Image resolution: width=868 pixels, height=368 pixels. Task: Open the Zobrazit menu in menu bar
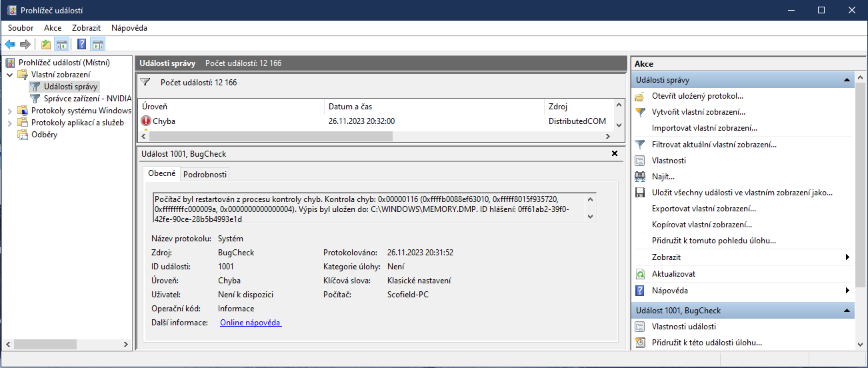tap(86, 28)
